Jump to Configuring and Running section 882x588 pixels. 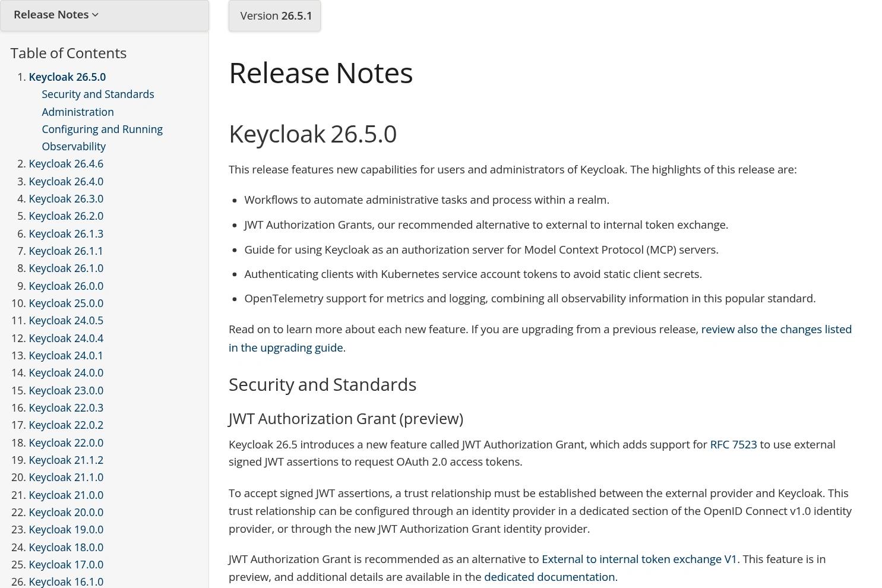coord(102,129)
